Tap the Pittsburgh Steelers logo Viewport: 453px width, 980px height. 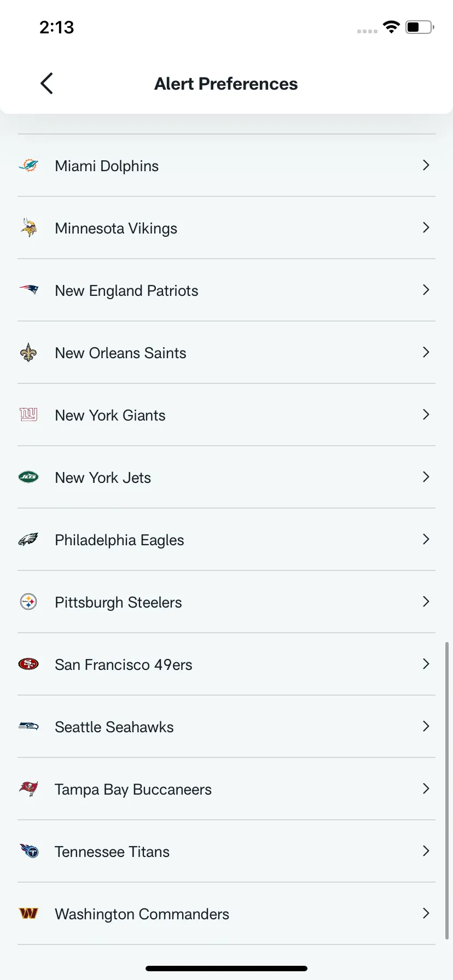[x=28, y=602]
